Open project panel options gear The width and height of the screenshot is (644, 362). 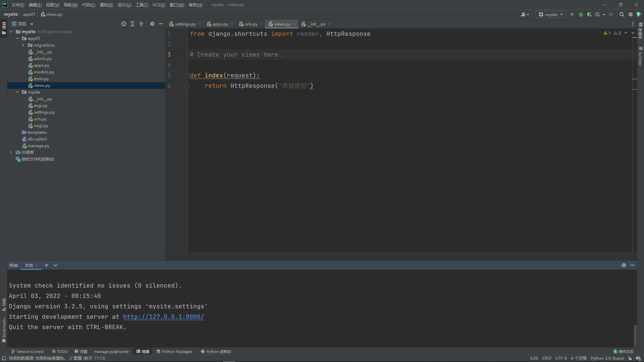152,24
